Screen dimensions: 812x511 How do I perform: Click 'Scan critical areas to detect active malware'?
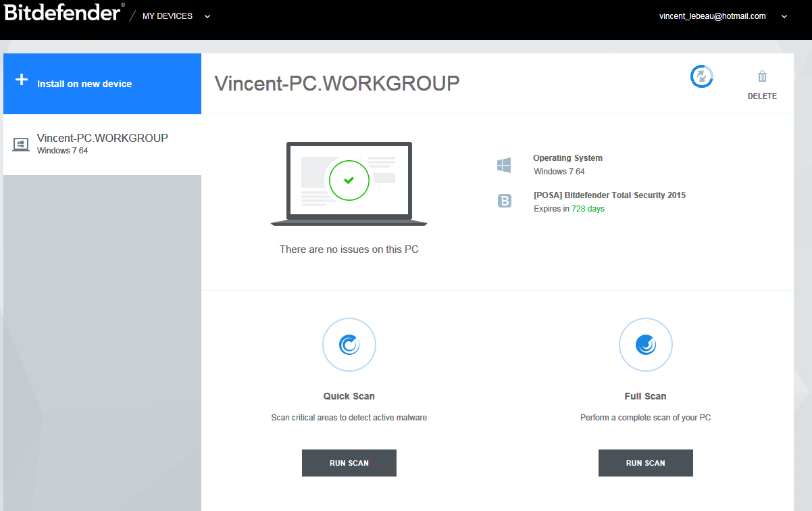(x=349, y=418)
